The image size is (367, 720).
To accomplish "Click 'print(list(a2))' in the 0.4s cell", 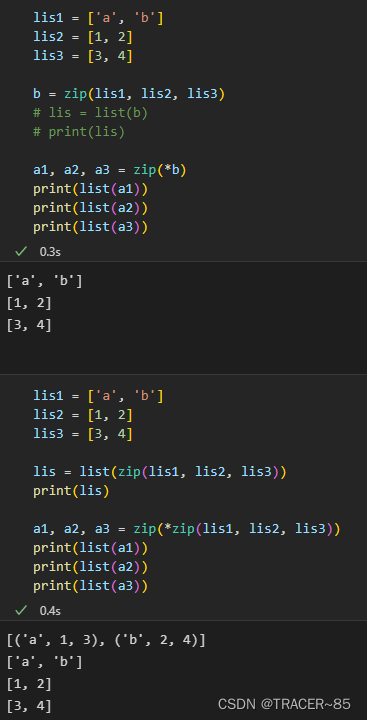I will click(x=90, y=567).
